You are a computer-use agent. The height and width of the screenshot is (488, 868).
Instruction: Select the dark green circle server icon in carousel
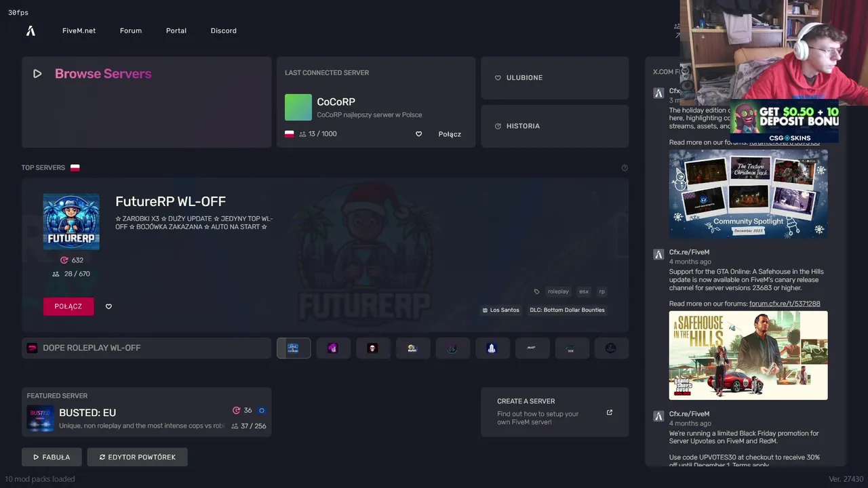pos(452,348)
